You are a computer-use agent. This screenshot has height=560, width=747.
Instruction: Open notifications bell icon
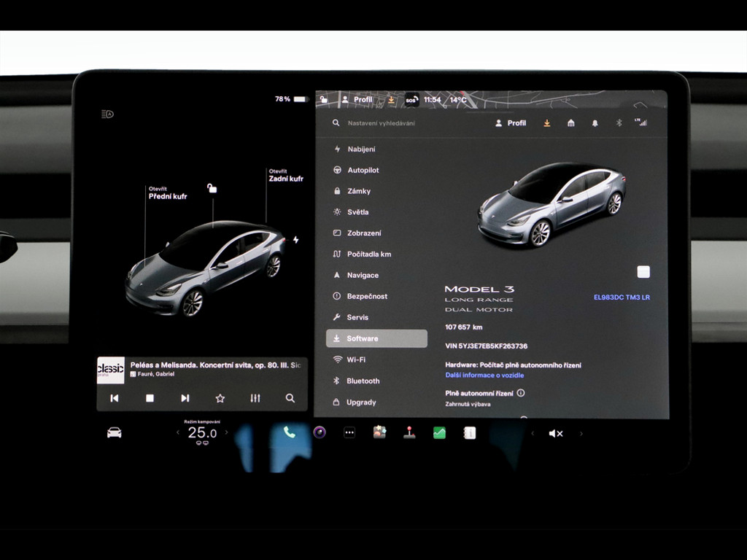(595, 122)
